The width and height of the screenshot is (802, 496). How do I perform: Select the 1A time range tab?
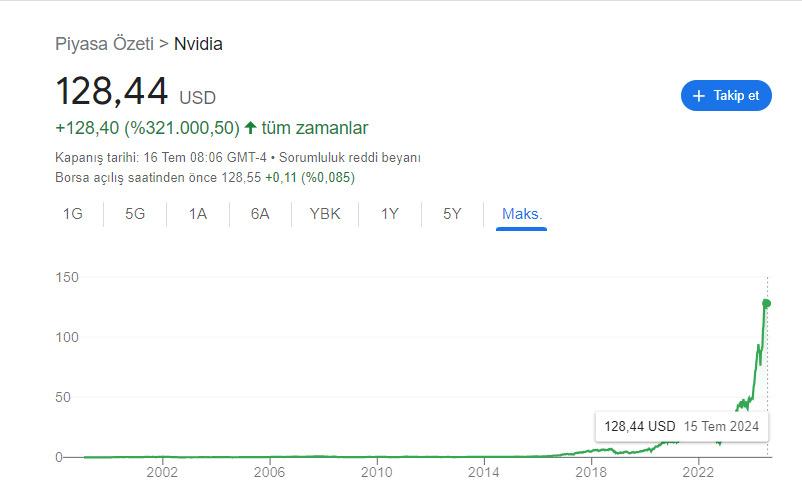pos(198,214)
